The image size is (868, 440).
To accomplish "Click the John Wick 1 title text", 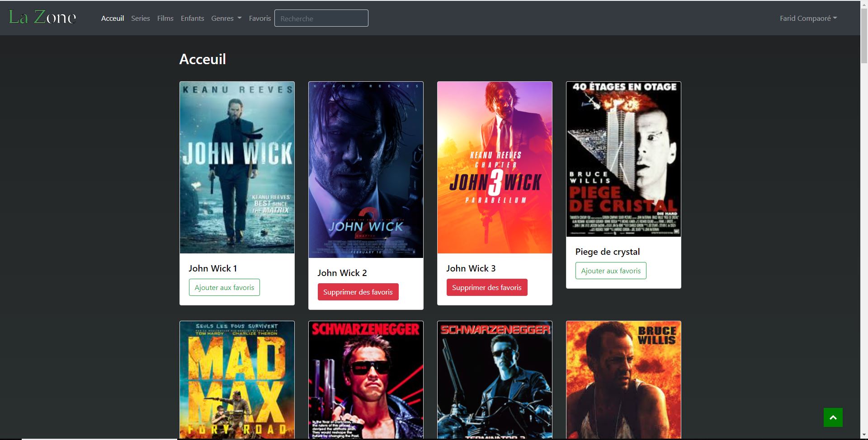I will coord(212,268).
